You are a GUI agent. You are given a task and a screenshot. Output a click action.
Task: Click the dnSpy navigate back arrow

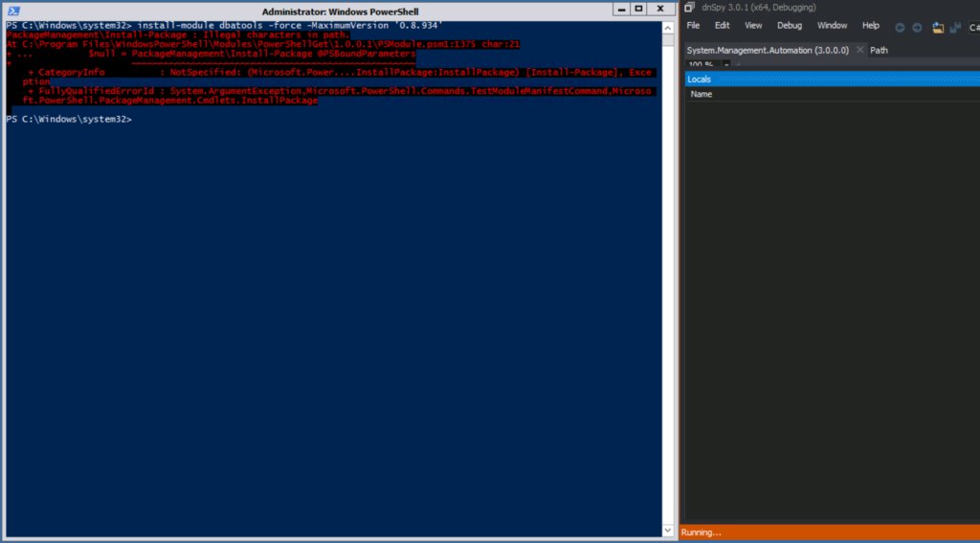[x=900, y=27]
